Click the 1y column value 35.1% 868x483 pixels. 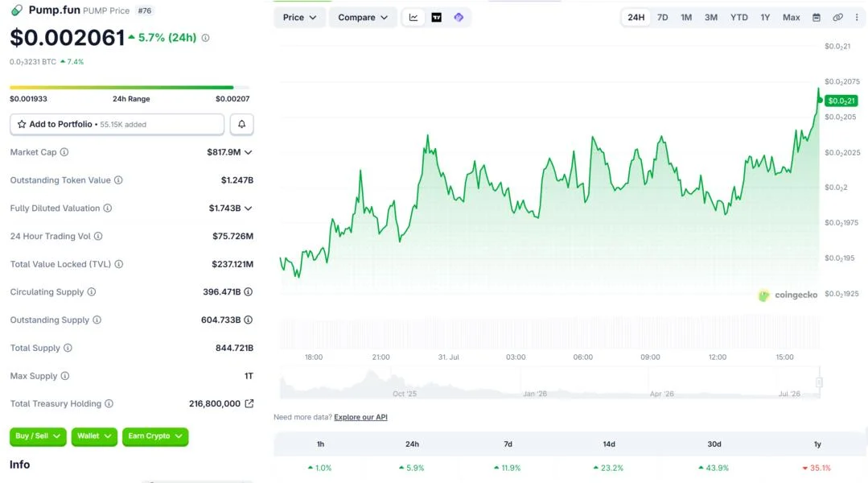pyautogui.click(x=817, y=468)
